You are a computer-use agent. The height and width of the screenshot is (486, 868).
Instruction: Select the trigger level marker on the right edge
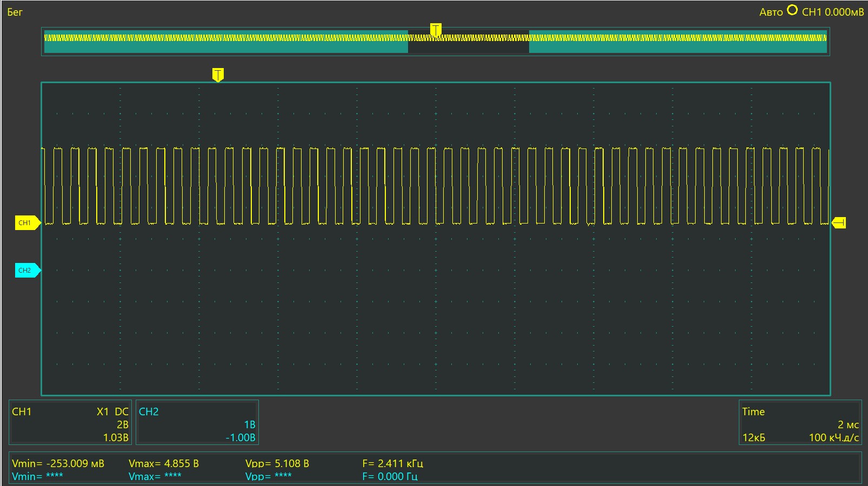839,222
